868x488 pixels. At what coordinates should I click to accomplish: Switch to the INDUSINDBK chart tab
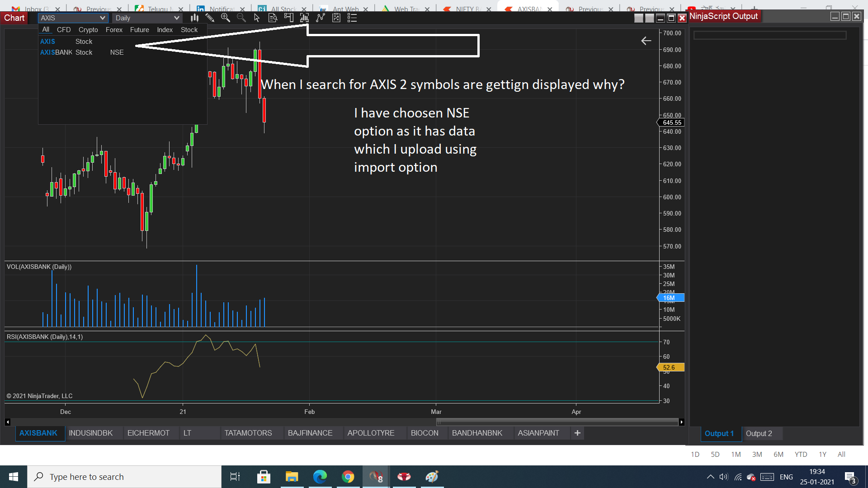pos(91,433)
